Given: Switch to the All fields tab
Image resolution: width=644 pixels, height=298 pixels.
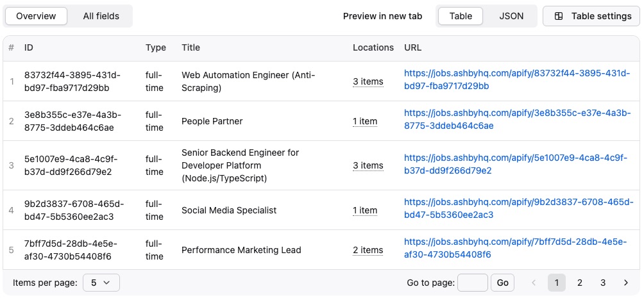Looking at the screenshot, I should coord(101,16).
